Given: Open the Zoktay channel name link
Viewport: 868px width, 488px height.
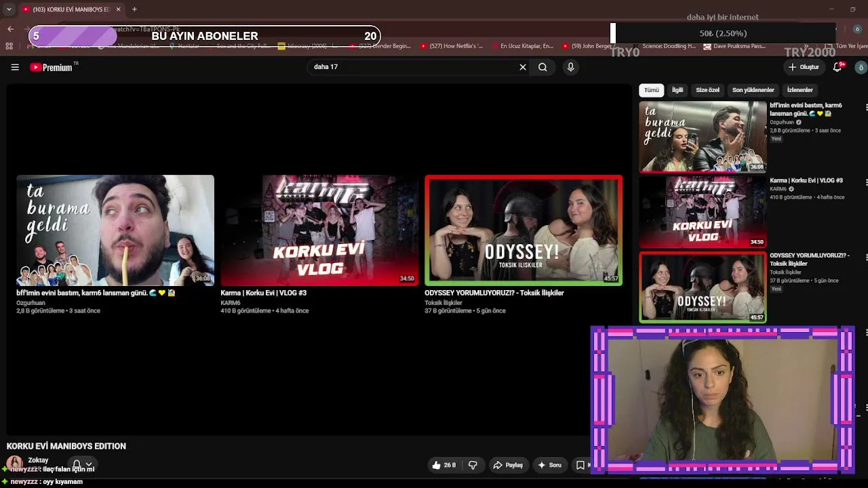Looking at the screenshot, I should click(x=38, y=460).
